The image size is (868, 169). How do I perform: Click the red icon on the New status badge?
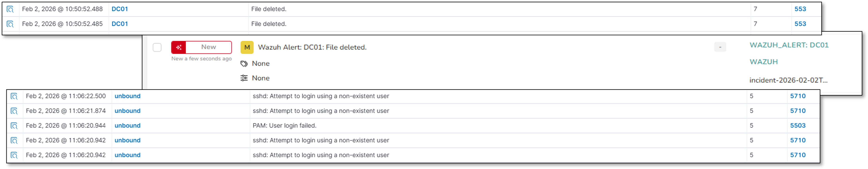point(179,47)
